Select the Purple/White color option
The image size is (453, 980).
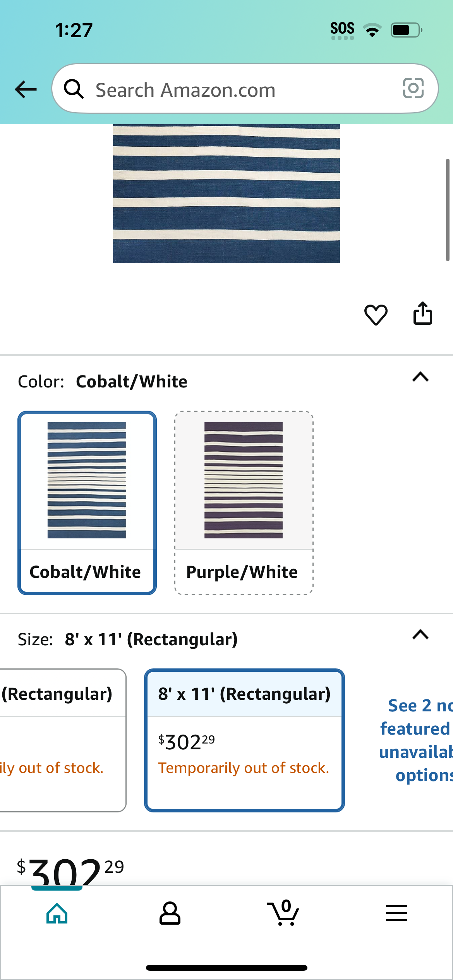pos(244,503)
